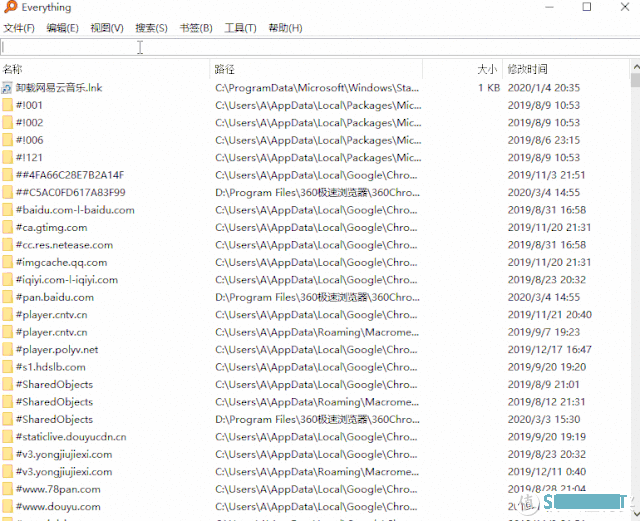Select the #!006 folder icon
Image resolution: width=640 pixels, height=521 pixels.
click(x=7, y=140)
